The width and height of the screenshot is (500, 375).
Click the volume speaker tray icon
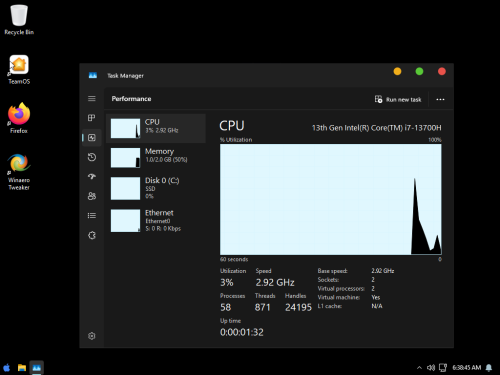[x=431, y=368]
